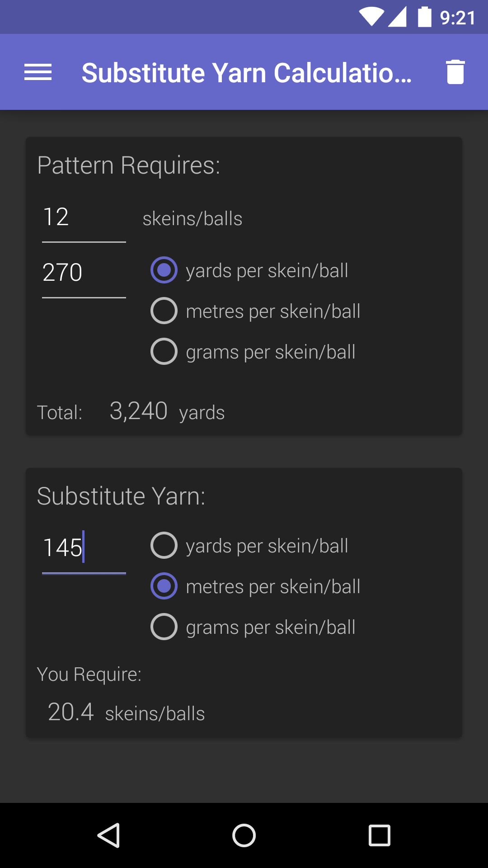Select pattern grams per skein/ball
The image size is (488, 868).
click(253, 352)
